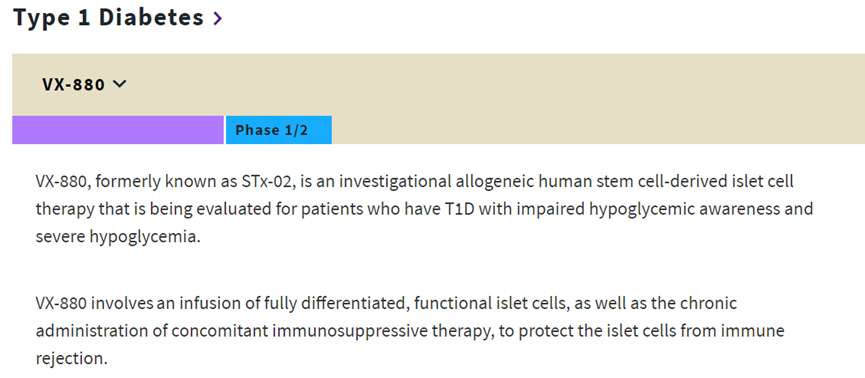Collapse VX-880 using the down chevron
The image size is (865, 378).
(119, 84)
